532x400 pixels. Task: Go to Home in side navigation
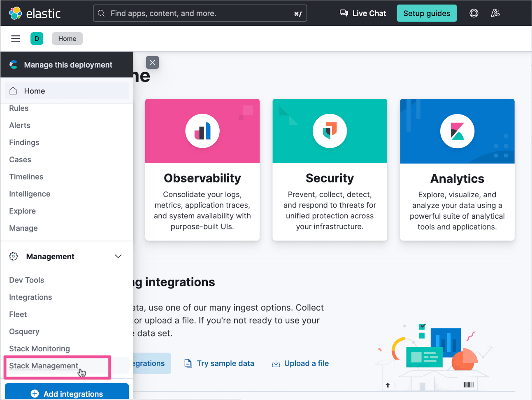click(35, 91)
